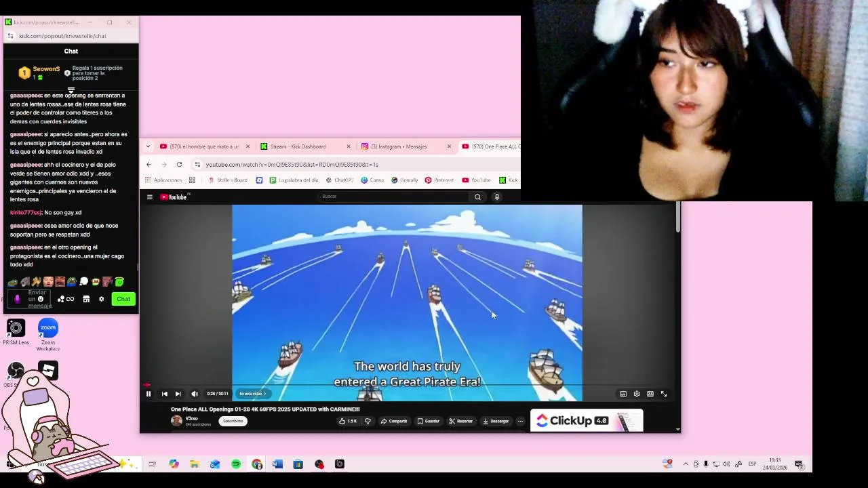
Task: Open Pinterest bookmark
Action: pos(439,180)
